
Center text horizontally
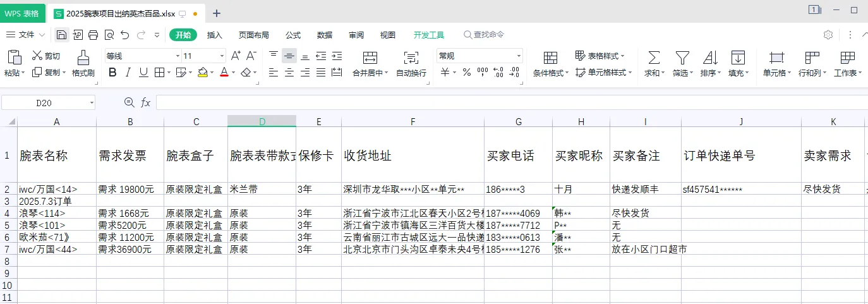(289, 73)
